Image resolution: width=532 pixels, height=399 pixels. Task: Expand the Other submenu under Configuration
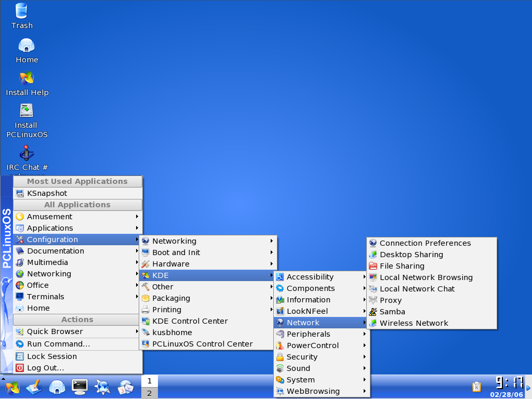pyautogui.click(x=207, y=287)
